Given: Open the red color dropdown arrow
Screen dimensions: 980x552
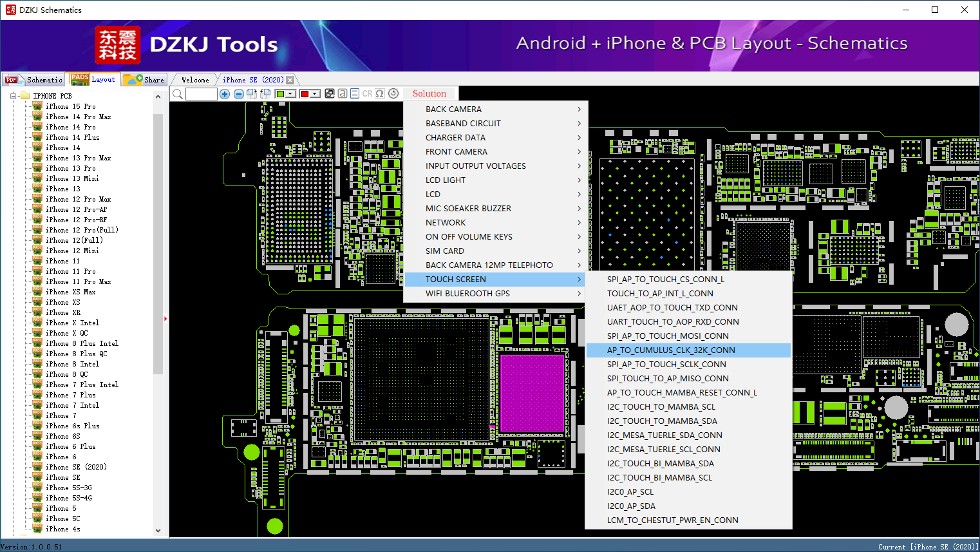Looking at the screenshot, I should pyautogui.click(x=316, y=94).
